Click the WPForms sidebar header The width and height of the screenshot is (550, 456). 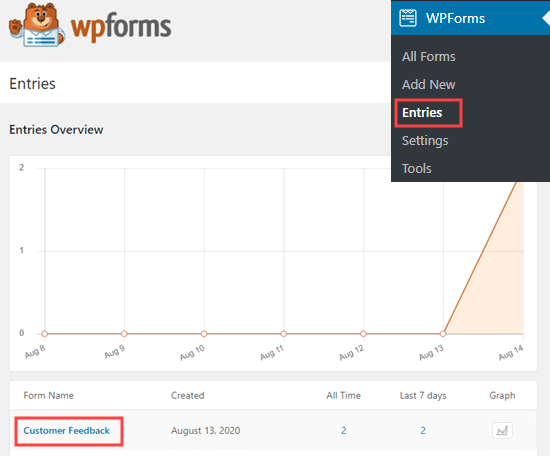click(x=470, y=18)
